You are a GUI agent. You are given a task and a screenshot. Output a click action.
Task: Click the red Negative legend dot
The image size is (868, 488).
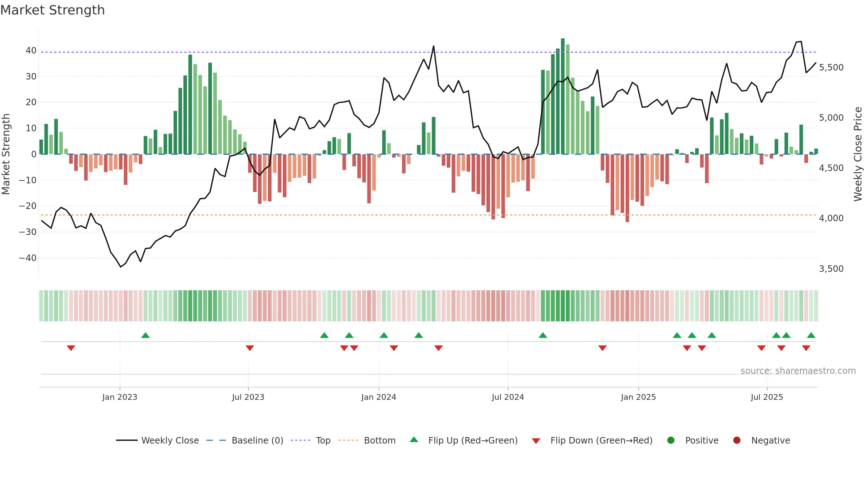737,440
